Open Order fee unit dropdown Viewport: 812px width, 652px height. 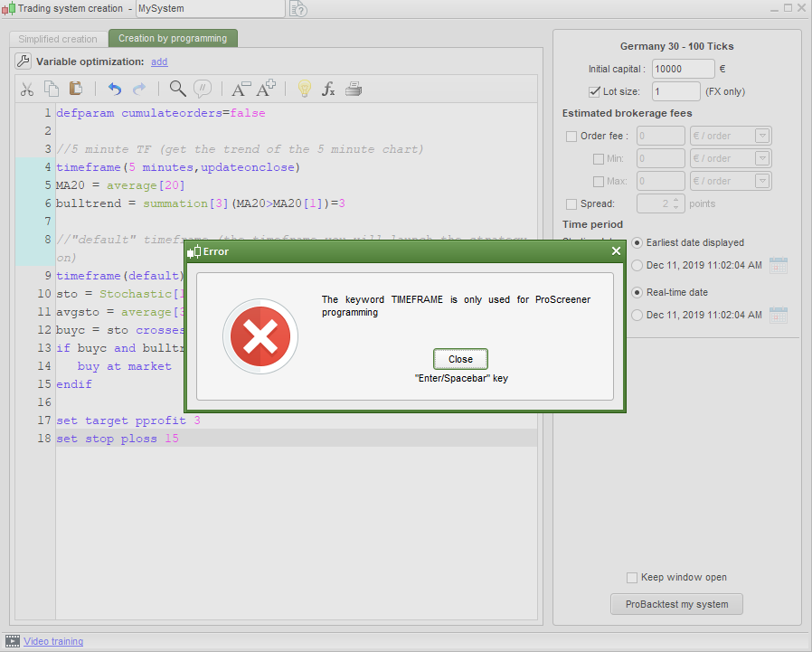[x=761, y=136]
